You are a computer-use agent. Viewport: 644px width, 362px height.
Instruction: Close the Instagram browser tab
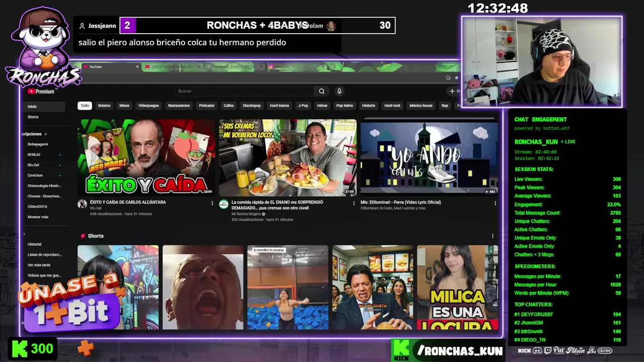(324, 66)
